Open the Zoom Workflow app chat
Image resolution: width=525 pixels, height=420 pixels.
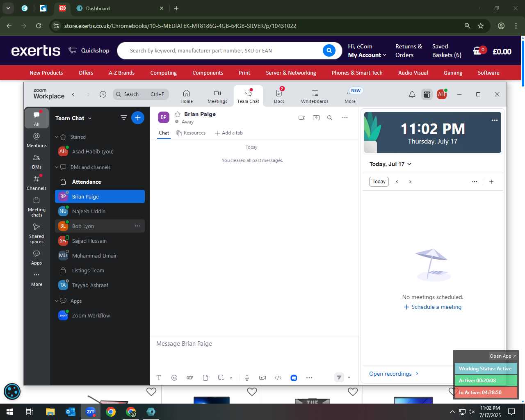tap(100, 315)
